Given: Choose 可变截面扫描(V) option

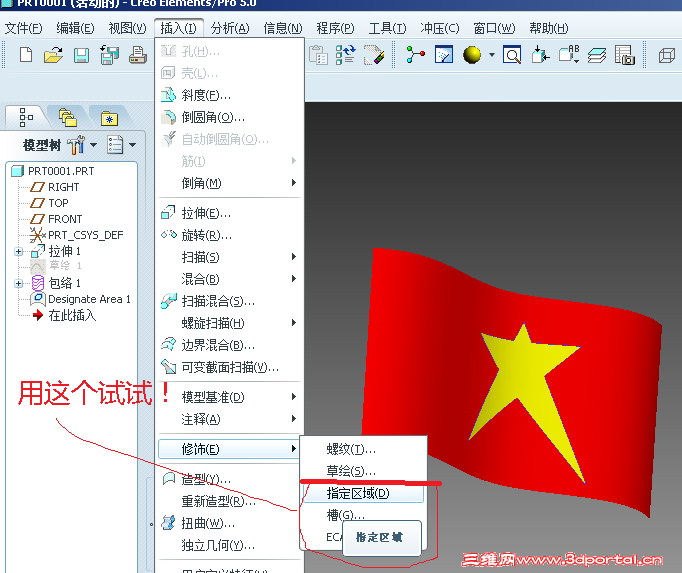Looking at the screenshot, I should [x=230, y=367].
